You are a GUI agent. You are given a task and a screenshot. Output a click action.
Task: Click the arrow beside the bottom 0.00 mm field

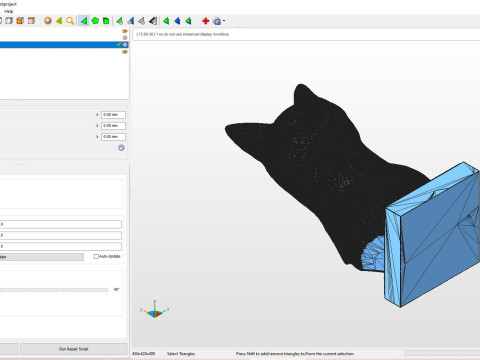tap(97, 137)
